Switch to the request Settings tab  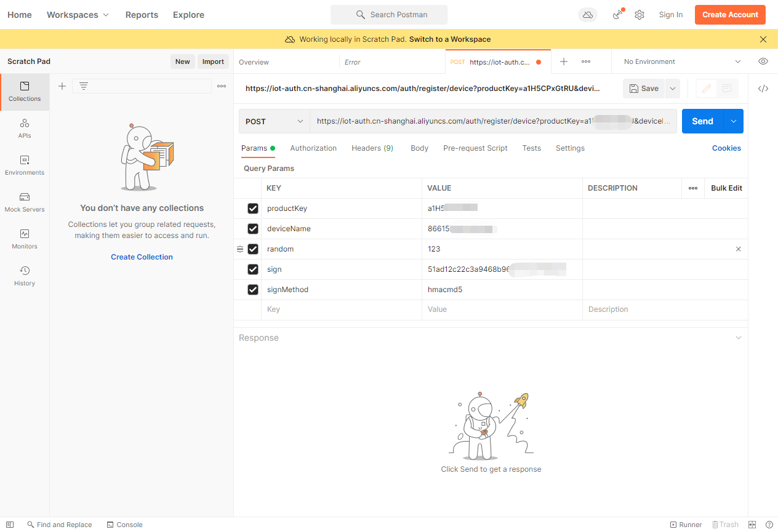570,148
